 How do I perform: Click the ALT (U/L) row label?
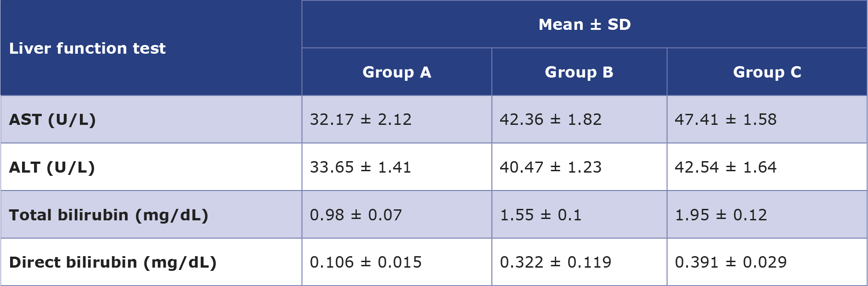[52, 167]
